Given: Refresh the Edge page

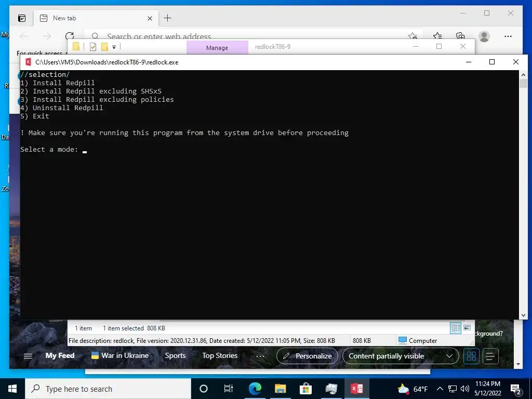Looking at the screenshot, I should coord(70,36).
